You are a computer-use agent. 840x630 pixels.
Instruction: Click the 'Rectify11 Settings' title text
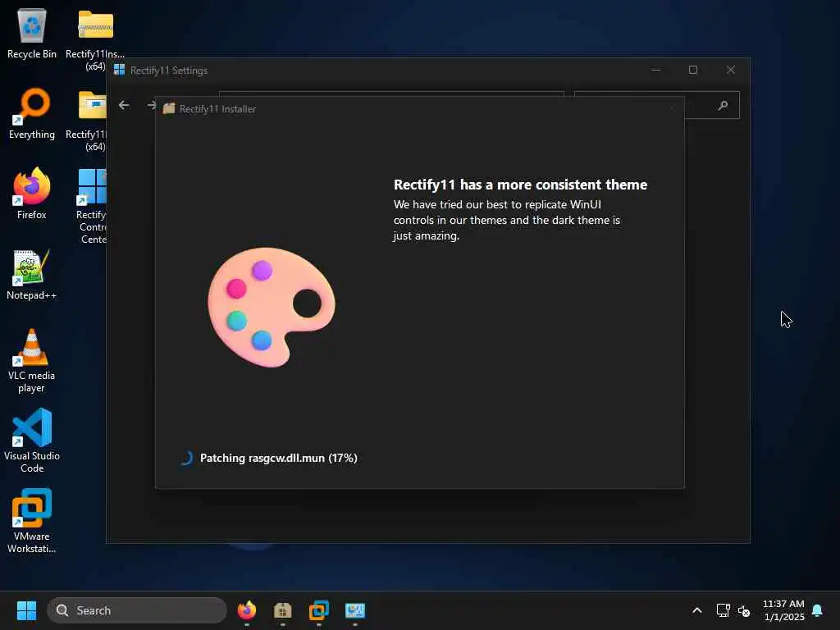pos(169,71)
